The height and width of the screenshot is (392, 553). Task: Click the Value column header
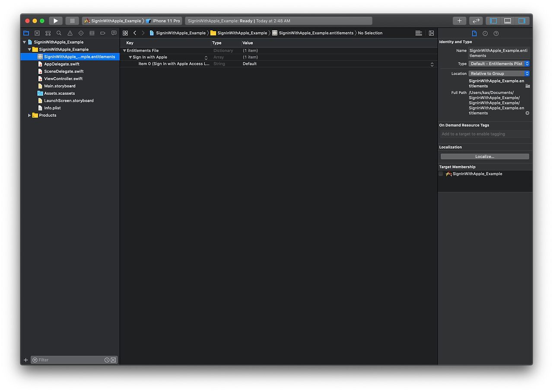click(x=339, y=43)
